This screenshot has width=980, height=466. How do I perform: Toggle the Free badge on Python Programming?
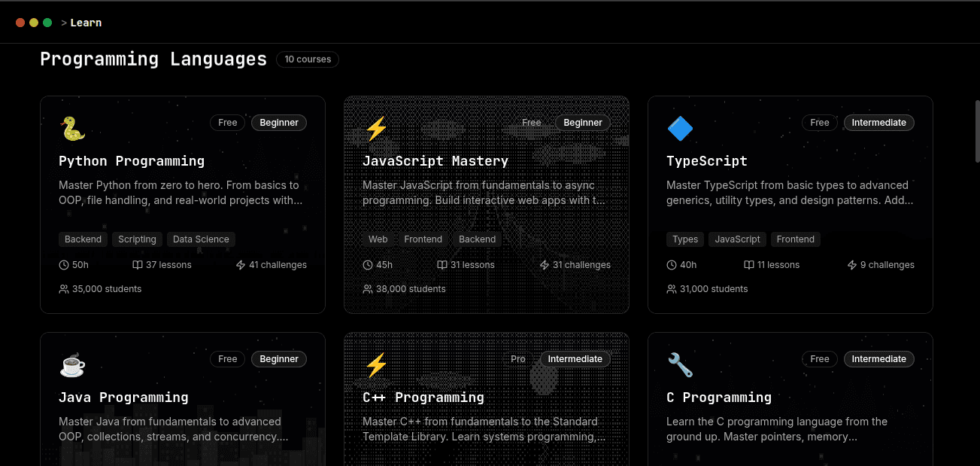pyautogui.click(x=227, y=122)
